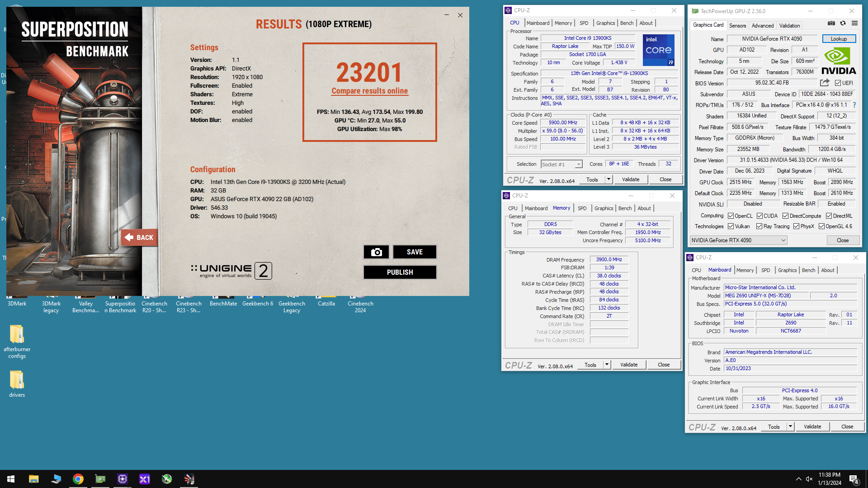Toggle the DirectML checkbox
This screenshot has width=868, height=488.
(829, 216)
